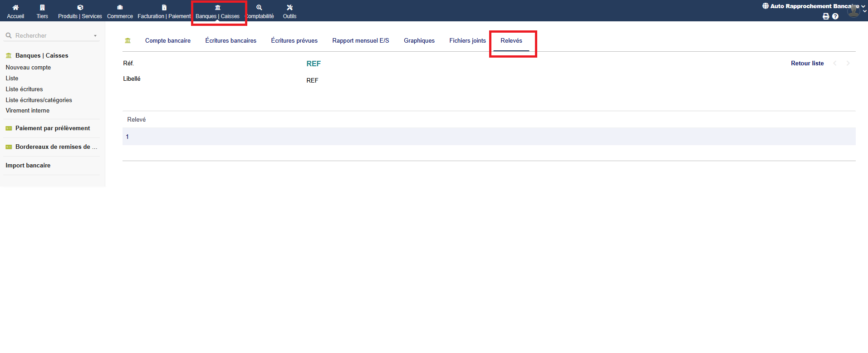Open the Tiers module icon
Image resolution: width=868 pixels, height=353 pixels.
coord(42,8)
